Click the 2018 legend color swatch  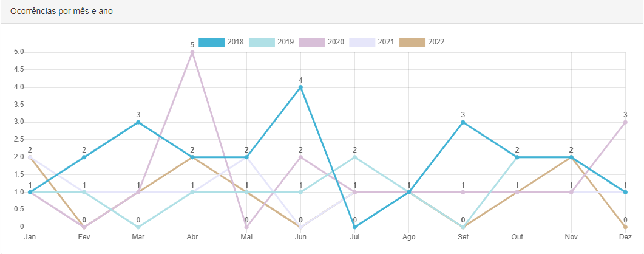[211, 42]
